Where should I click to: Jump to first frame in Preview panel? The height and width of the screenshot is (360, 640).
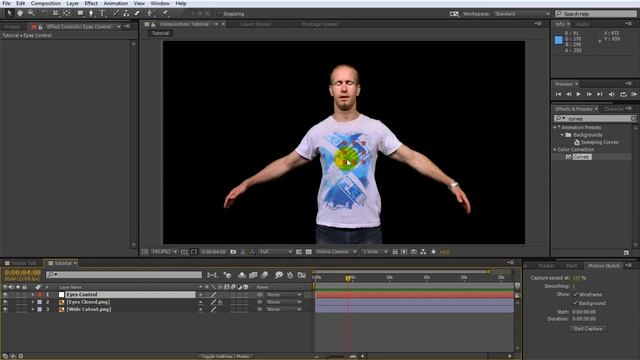click(558, 94)
